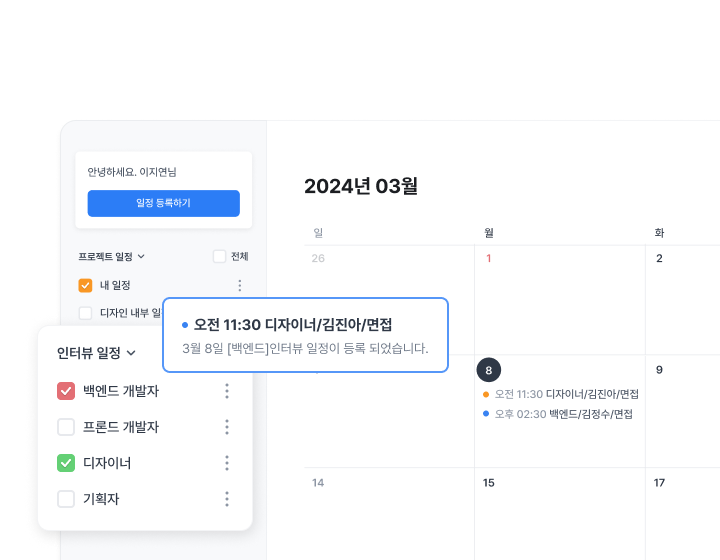Image resolution: width=720 pixels, height=560 pixels.
Task: Click the 일정 등록하기 button
Action: tap(163, 203)
